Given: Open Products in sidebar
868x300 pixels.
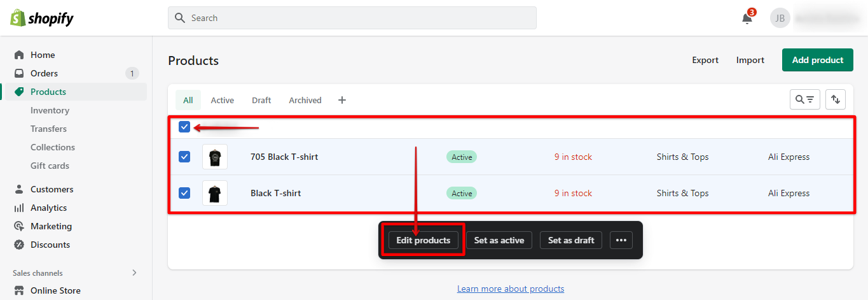Looking at the screenshot, I should (48, 92).
